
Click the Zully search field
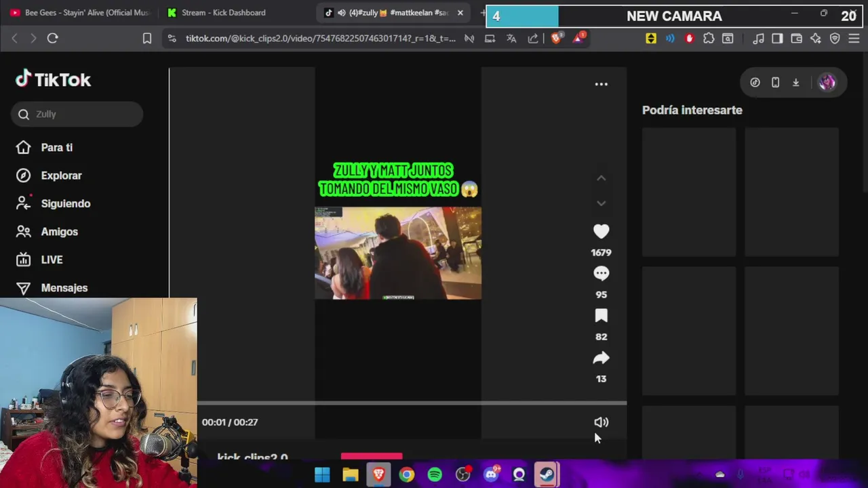[77, 114]
